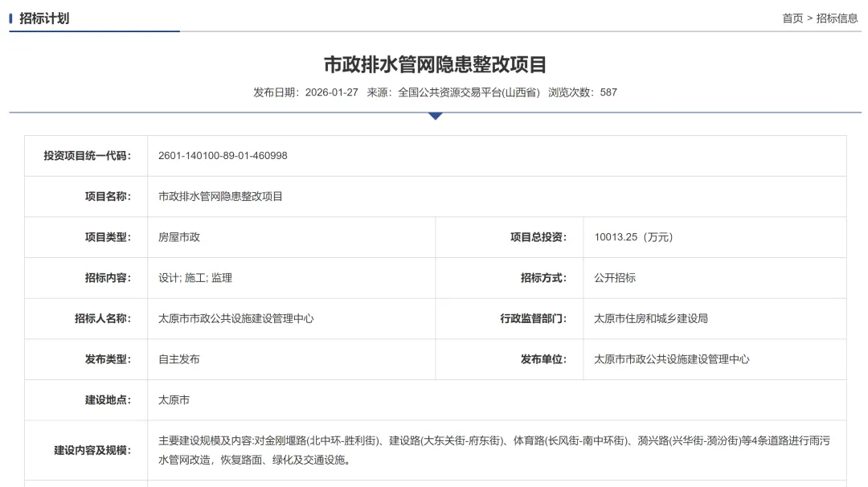Click the 自主发布 value
This screenshot has height=487, width=868.
(178, 359)
